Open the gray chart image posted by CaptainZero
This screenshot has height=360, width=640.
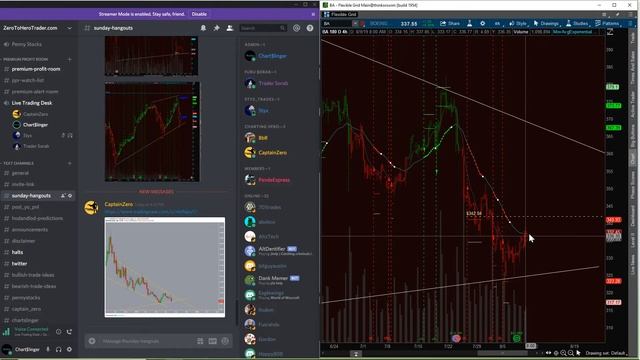[x=164, y=267]
